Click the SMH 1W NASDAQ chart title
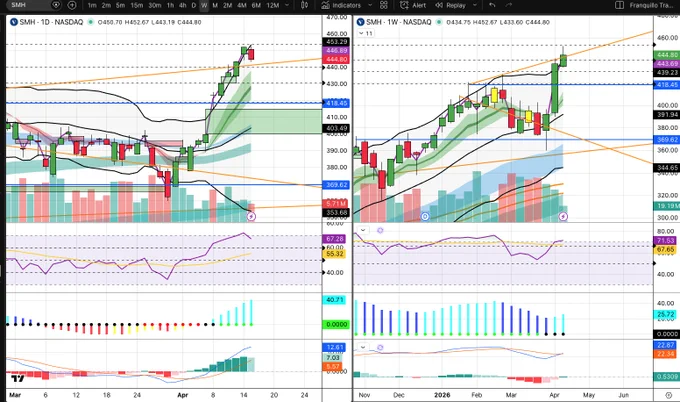This screenshot has width=680, height=402. click(x=399, y=22)
